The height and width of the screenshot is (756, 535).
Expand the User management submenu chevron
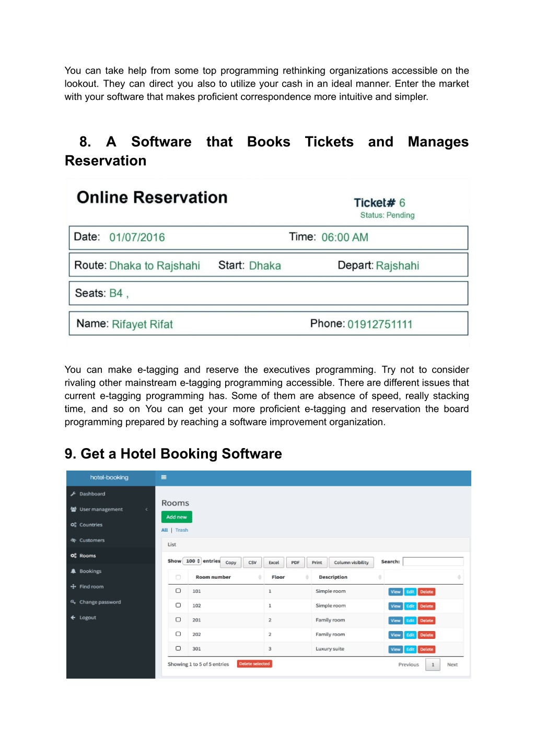point(146,509)
